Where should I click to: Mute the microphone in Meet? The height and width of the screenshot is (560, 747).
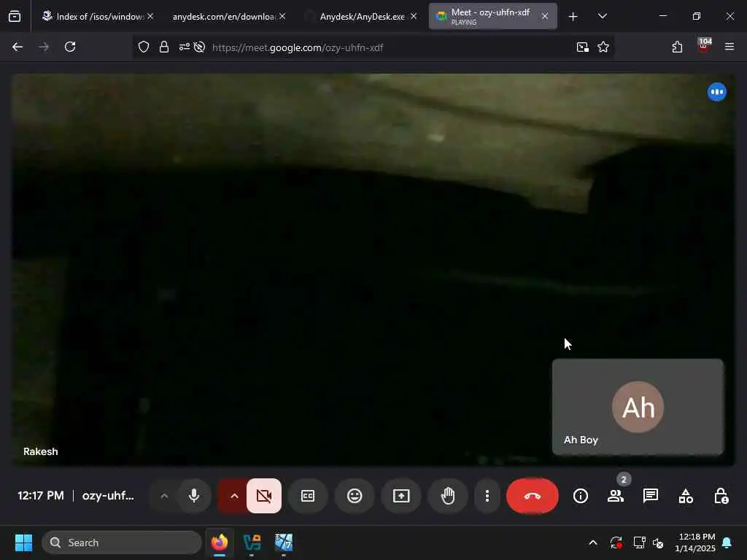coord(194,496)
